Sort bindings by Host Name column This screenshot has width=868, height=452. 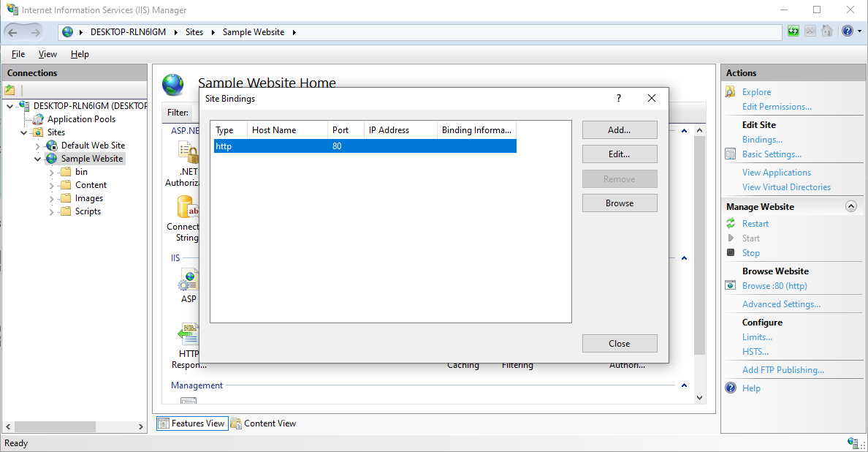[x=286, y=130]
